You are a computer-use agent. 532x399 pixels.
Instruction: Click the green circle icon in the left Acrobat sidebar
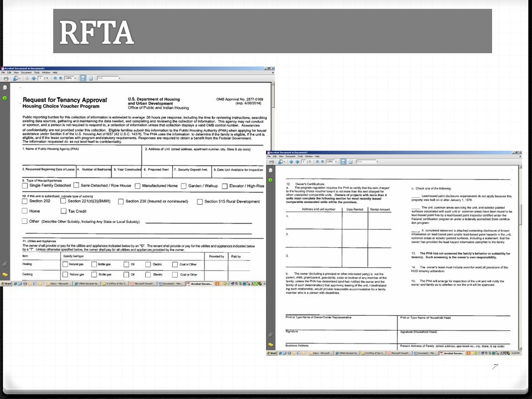5,98
